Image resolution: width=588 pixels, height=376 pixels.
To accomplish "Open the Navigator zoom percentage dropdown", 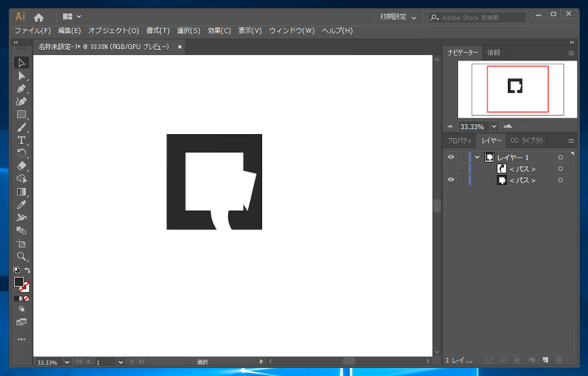I will click(494, 127).
